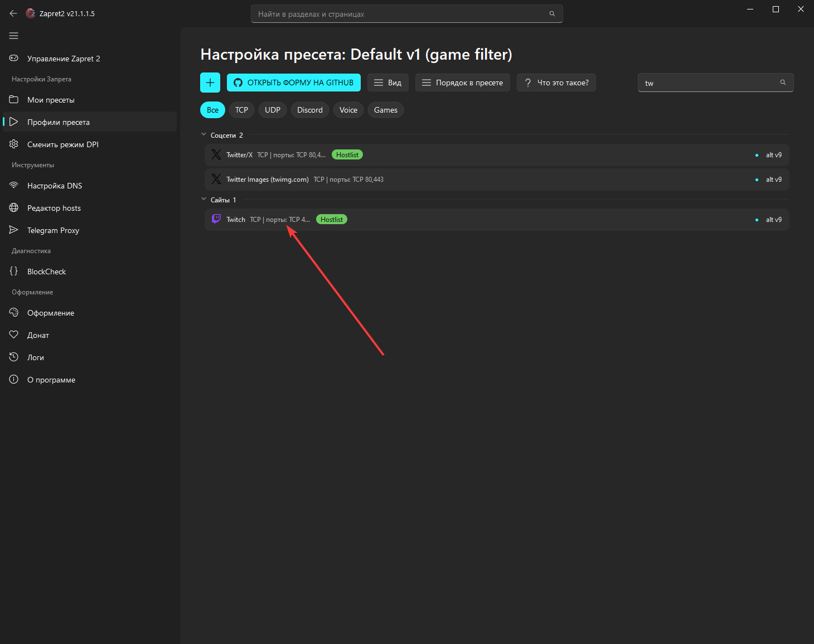The image size is (814, 644).
Task: Open BlockCheck diagnostics page
Action: point(90,272)
